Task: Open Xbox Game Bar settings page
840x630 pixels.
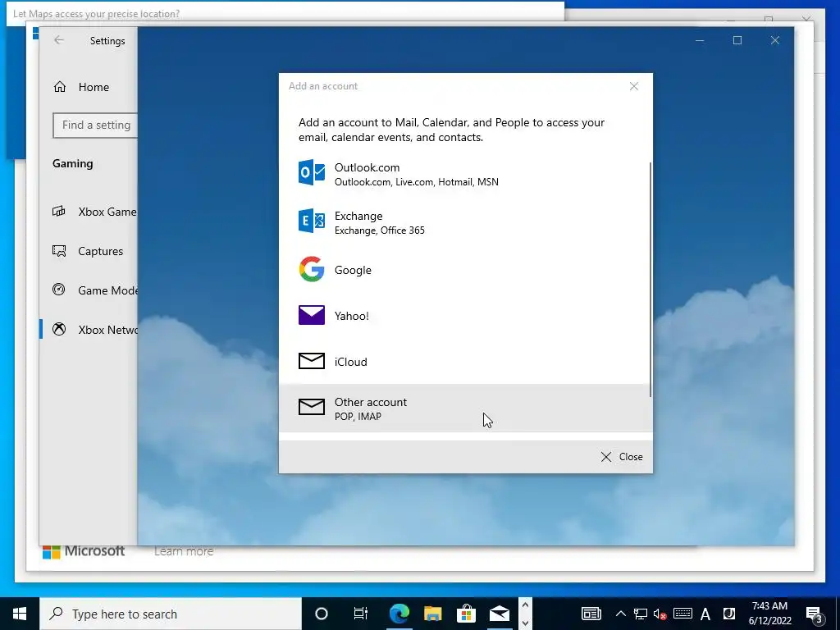Action: coord(89,212)
